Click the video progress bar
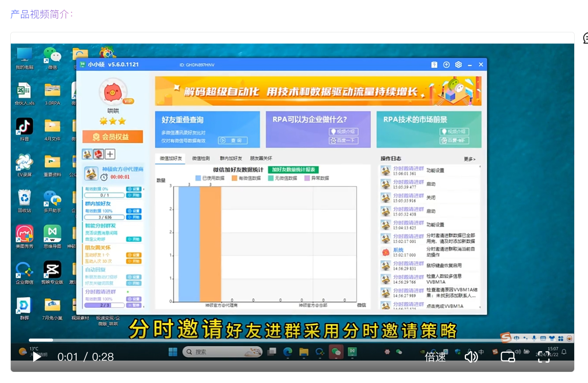 point(292,340)
